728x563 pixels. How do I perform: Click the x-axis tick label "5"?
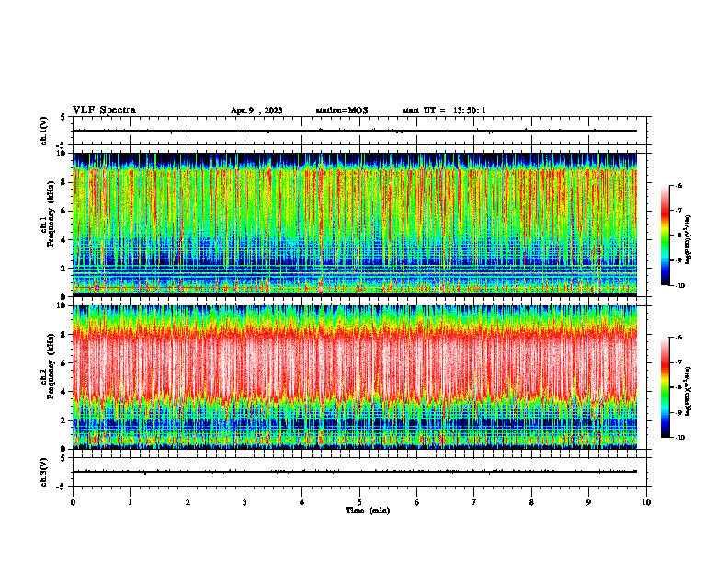(359, 502)
